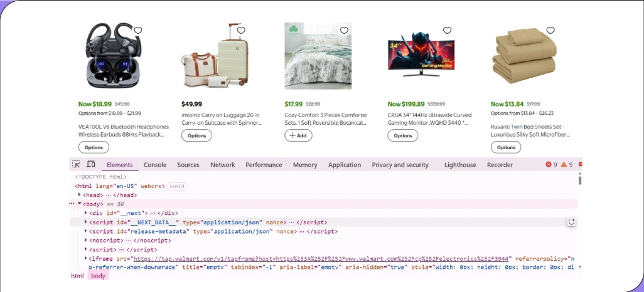Click the Now $199.89 price text

point(406,104)
